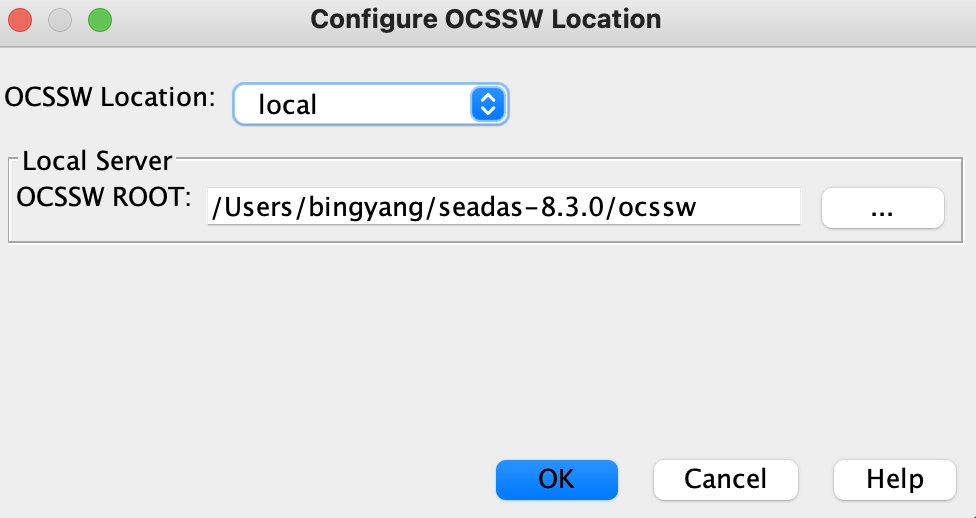
Task: Click the green zoom window button
Action: [x=100, y=20]
